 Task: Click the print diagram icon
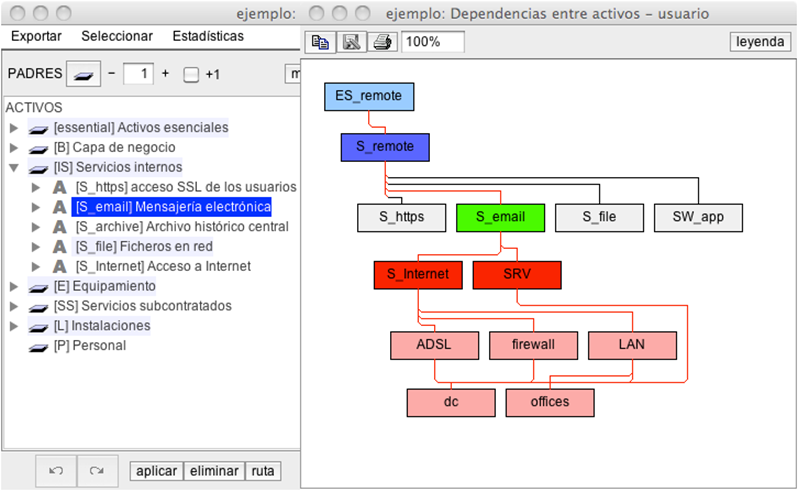tap(382, 42)
